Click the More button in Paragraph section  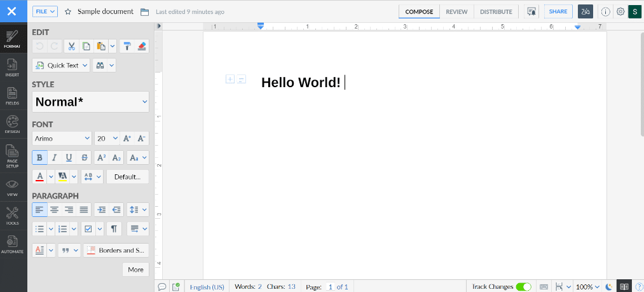point(135,270)
